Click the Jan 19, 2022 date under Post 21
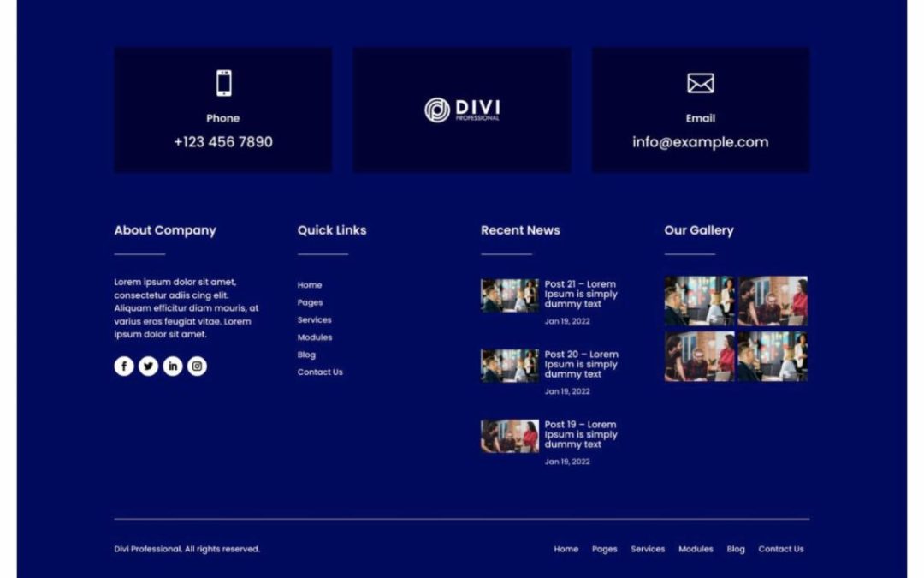This screenshot has width=924, height=578. click(567, 321)
